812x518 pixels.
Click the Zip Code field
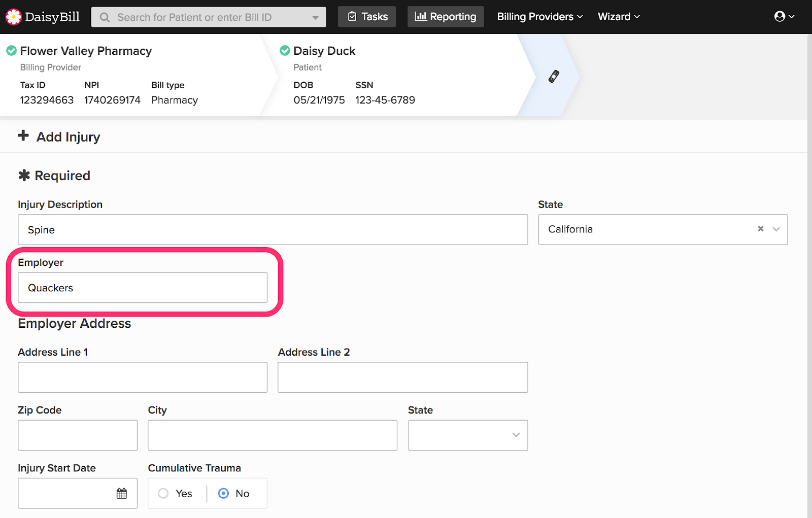[x=78, y=435]
